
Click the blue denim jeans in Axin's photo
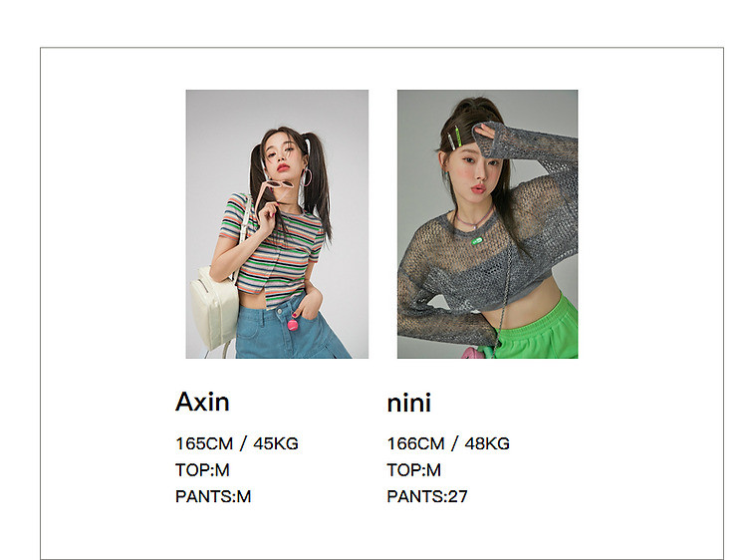[291, 329]
